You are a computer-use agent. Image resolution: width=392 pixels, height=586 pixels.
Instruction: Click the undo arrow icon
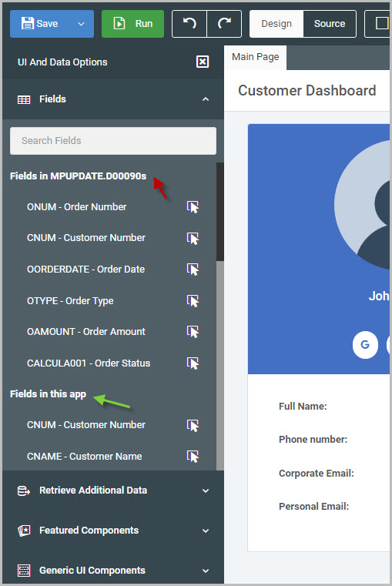coord(189,24)
